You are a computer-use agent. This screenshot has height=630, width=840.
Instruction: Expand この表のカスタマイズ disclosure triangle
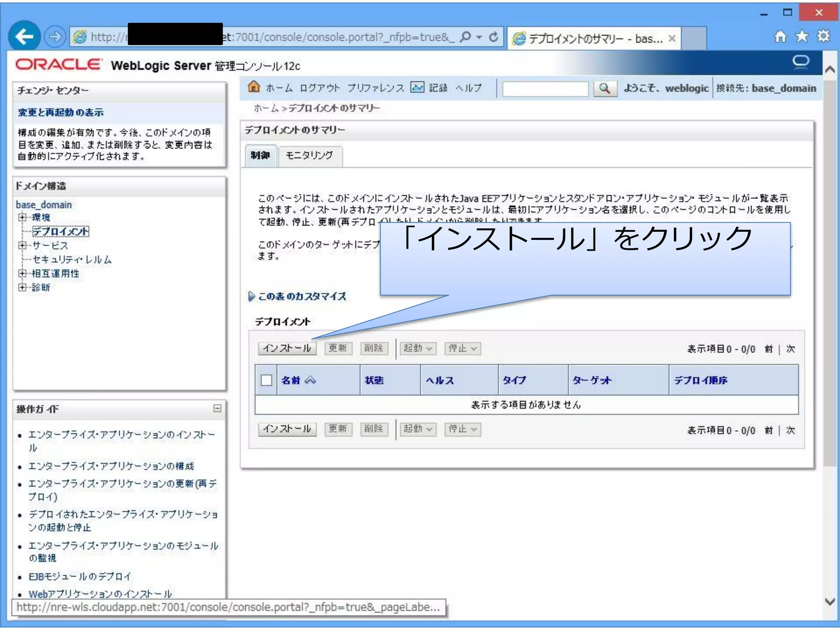point(252,296)
